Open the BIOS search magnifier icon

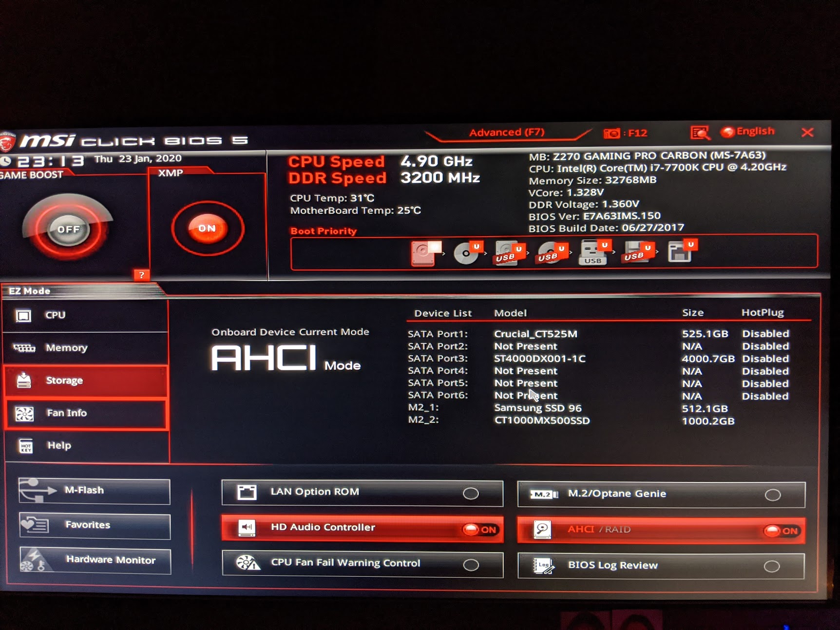tap(700, 133)
